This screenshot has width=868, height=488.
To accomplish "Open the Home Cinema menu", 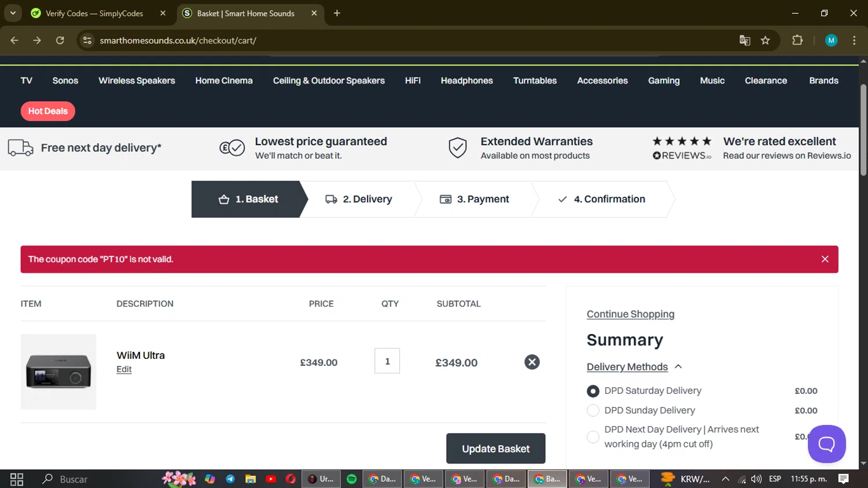I will click(224, 80).
